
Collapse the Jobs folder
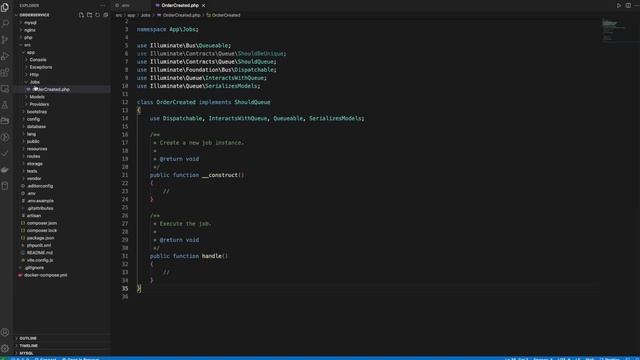[34, 82]
